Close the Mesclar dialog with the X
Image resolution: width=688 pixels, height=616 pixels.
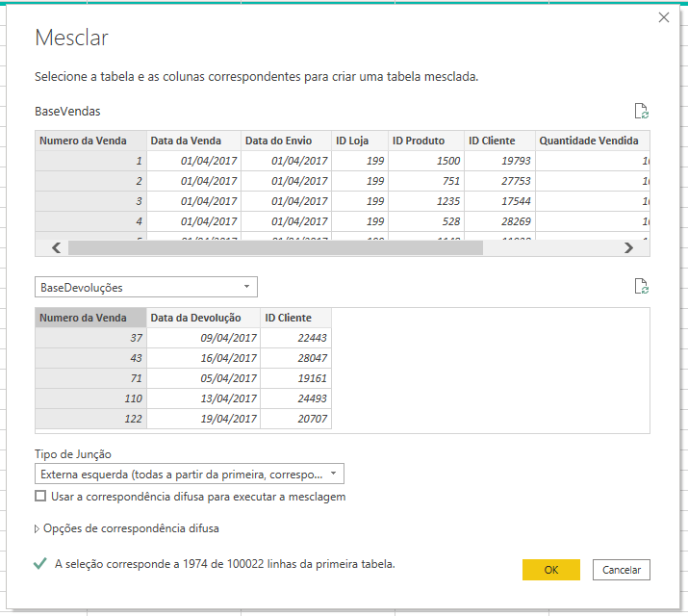click(x=663, y=17)
